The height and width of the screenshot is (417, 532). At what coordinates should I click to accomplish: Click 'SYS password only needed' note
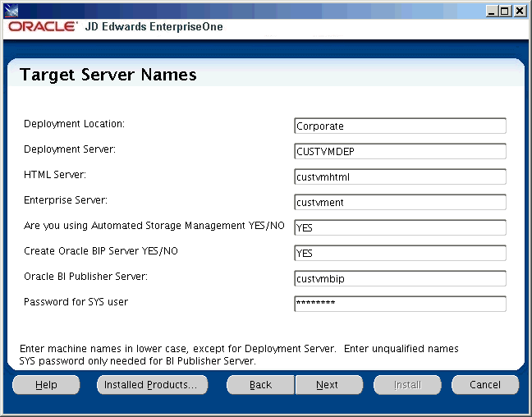137,361
